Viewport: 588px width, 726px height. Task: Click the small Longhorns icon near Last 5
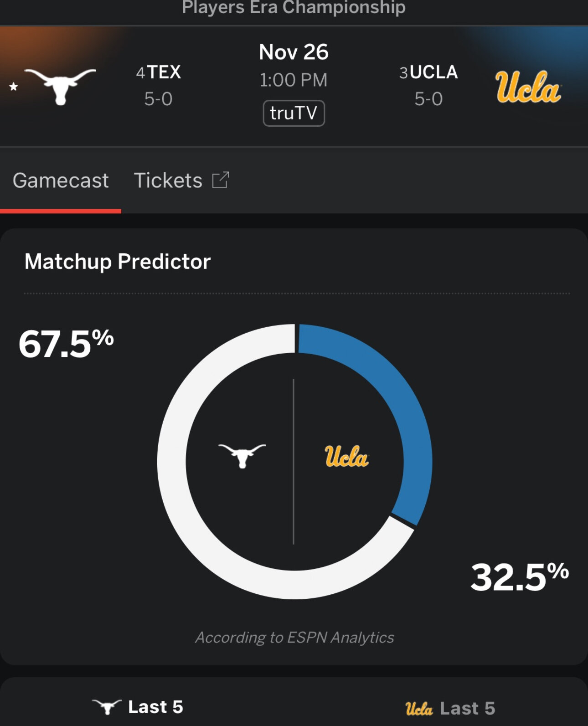[107, 707]
